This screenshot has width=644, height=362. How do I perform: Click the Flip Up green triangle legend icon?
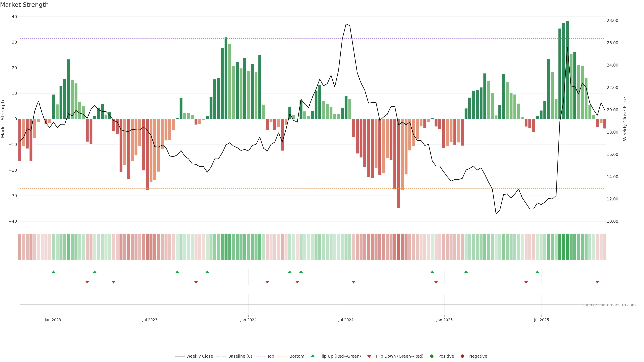[312, 356]
